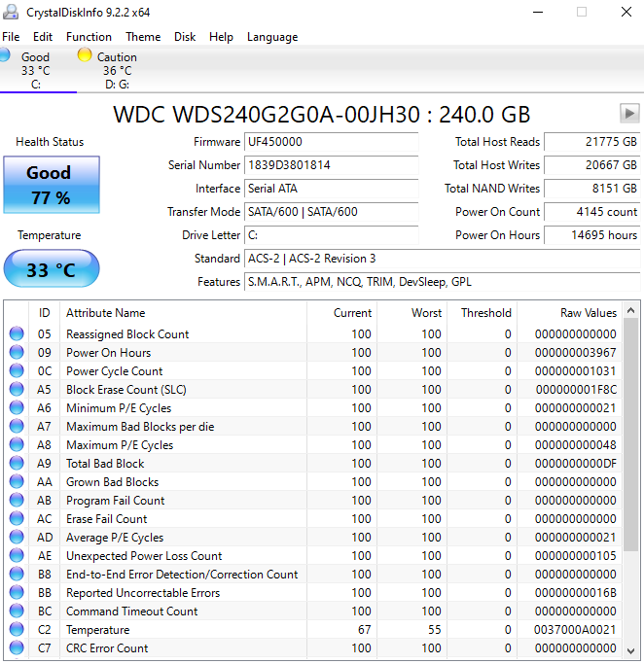Click the attribute list vertical scrollbar thumb
644x664 pixels.
[x=630, y=435]
